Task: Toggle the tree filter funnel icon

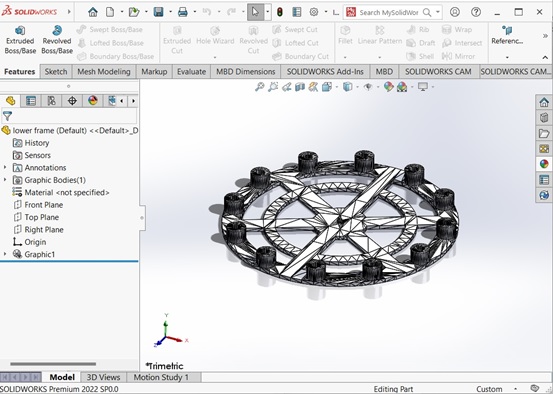Action: [7, 116]
